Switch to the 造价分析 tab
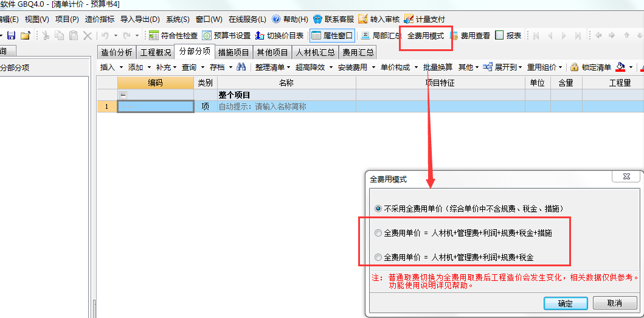 [x=117, y=52]
